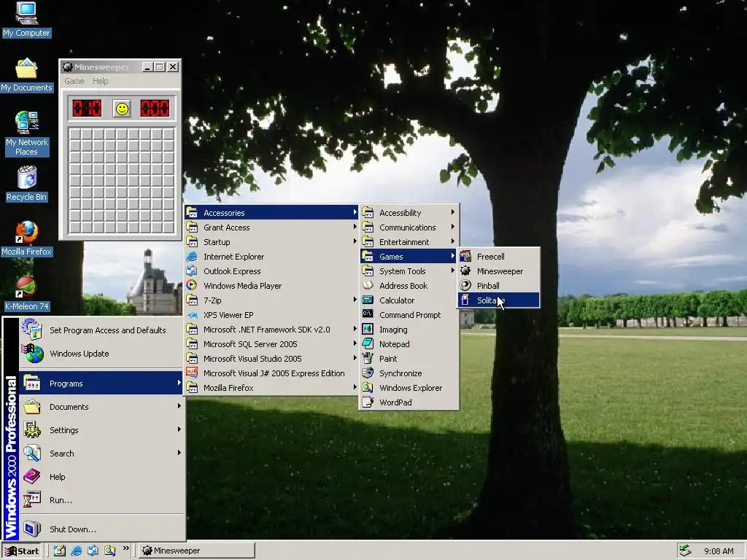Select Settings in Start menu

click(101, 430)
